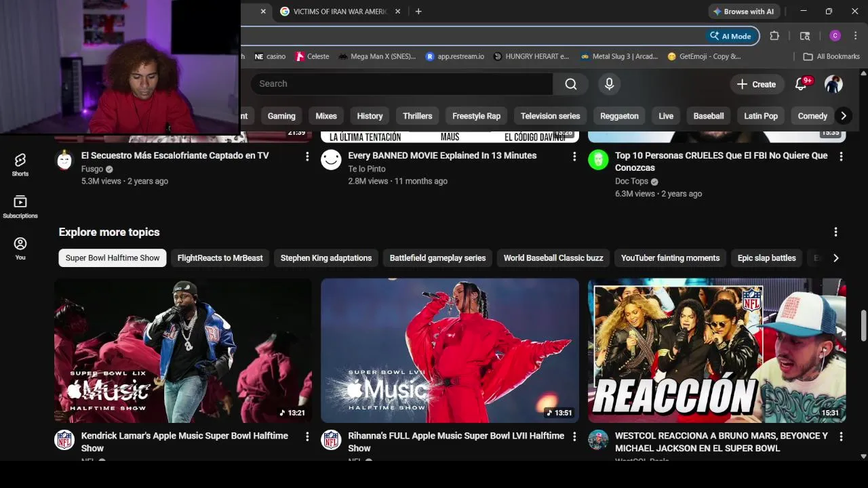Open the Shorts sidebar icon

[20, 165]
